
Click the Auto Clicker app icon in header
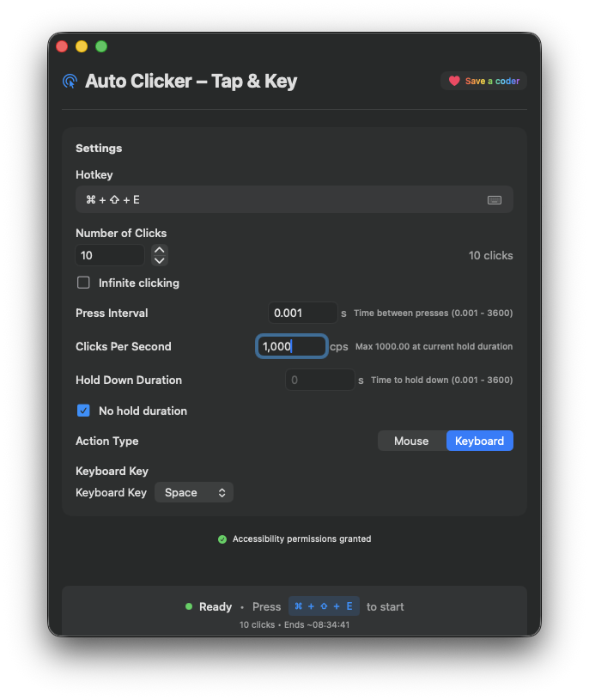click(x=70, y=81)
